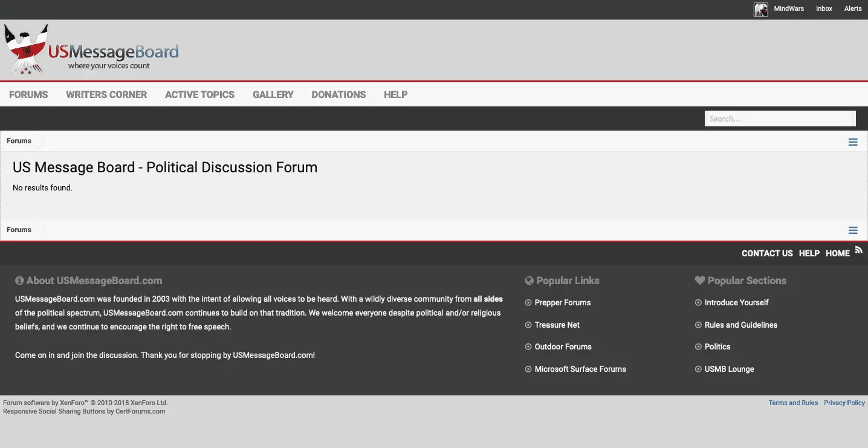Open the Outdoor Forums link
Screen dimensions: 868x448
tap(563, 346)
